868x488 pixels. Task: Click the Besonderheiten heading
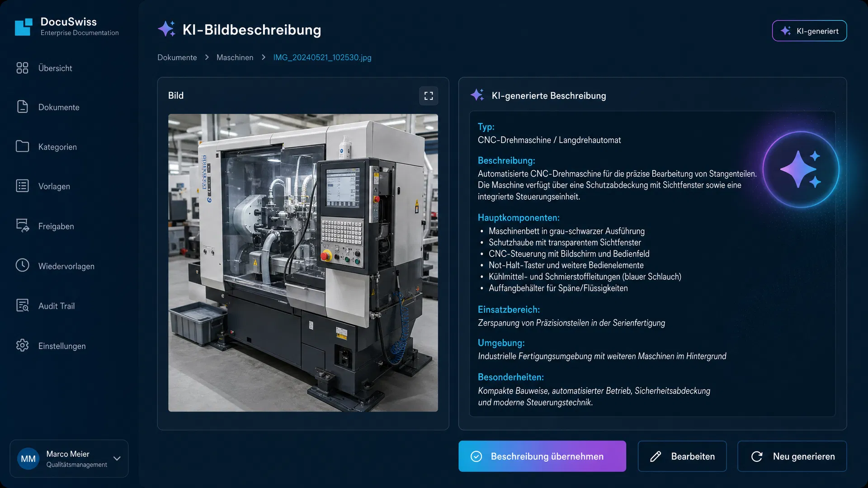coord(511,377)
